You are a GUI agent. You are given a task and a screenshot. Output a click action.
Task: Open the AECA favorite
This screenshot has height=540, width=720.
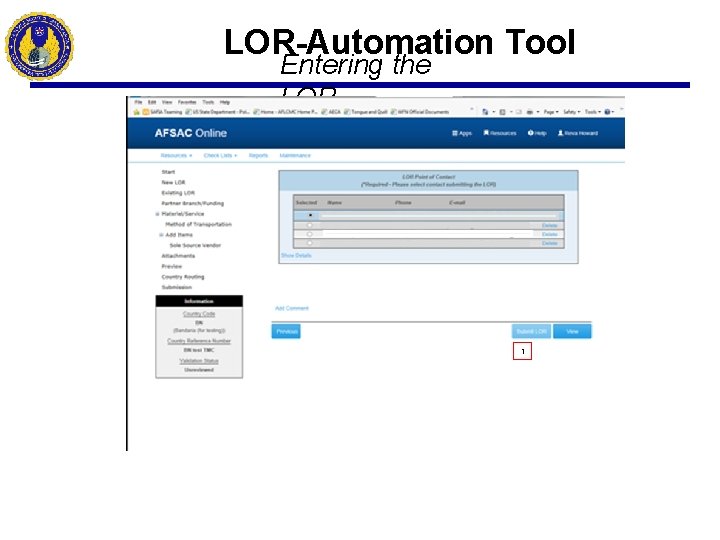click(331, 112)
